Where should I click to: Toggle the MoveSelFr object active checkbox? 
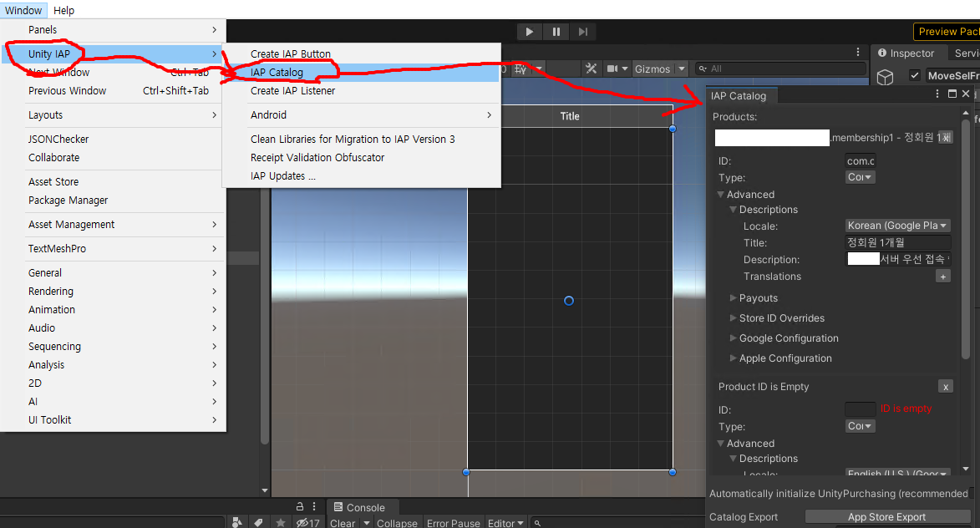(914, 75)
